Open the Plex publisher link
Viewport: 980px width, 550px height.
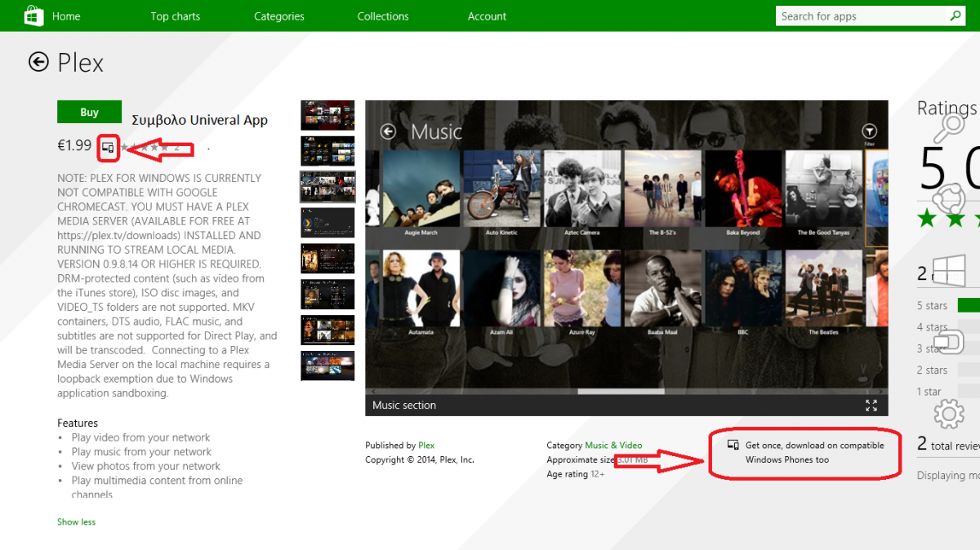point(426,446)
